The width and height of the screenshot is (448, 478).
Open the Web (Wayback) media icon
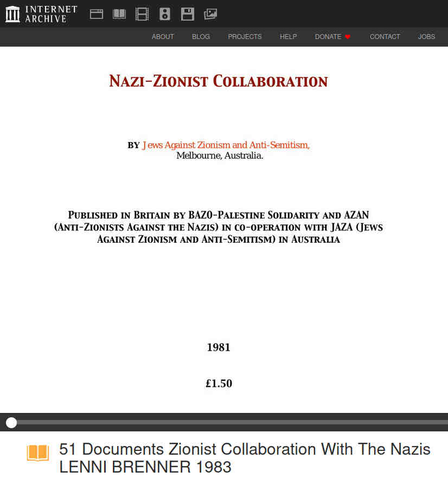[97, 14]
